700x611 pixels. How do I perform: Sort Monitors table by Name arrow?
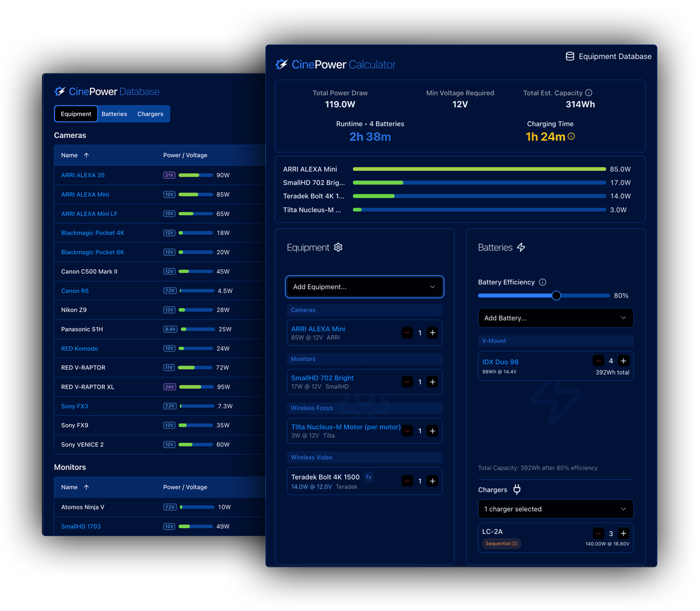pos(86,487)
